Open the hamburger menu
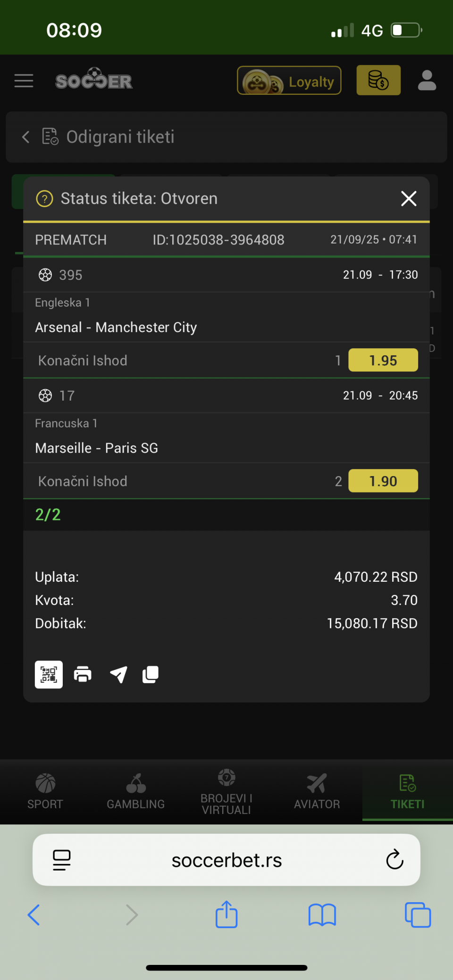This screenshot has width=453, height=980. (x=24, y=81)
